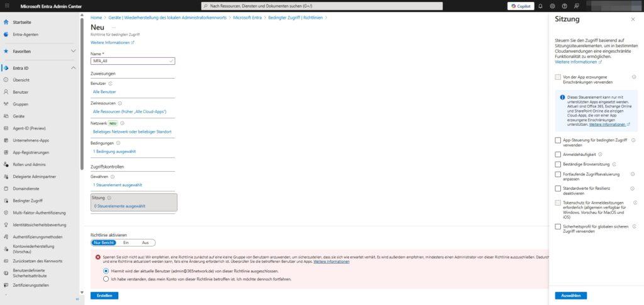Open Geräte in the sidebar
Image resolution: width=644 pixels, height=305 pixels.
(x=19, y=116)
